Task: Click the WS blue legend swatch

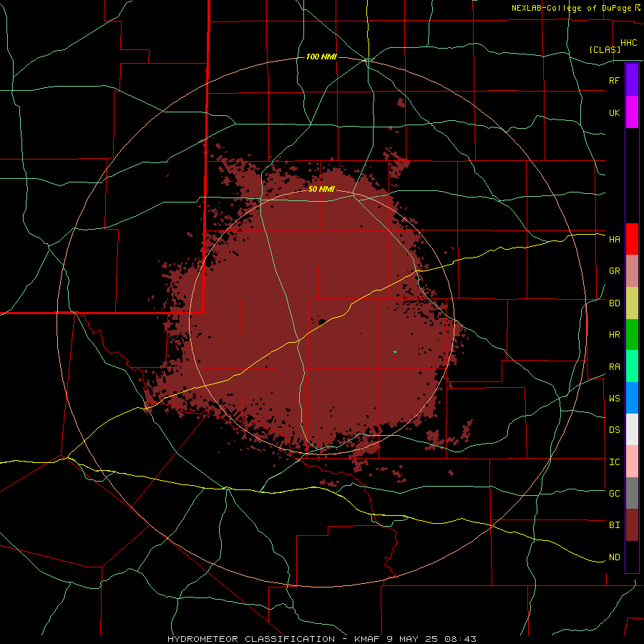Action: click(632, 398)
